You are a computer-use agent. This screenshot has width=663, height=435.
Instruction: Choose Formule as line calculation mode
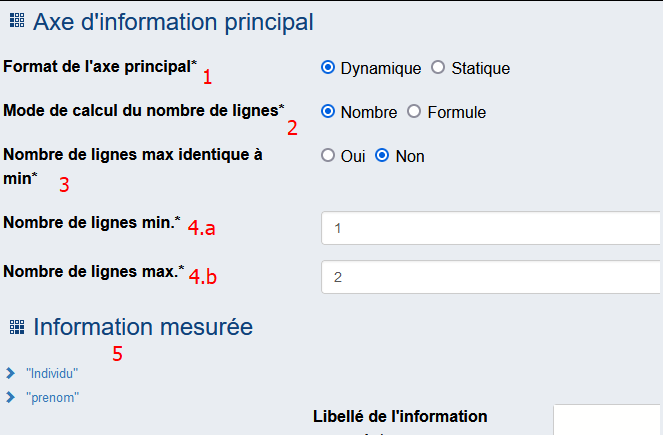pos(414,112)
